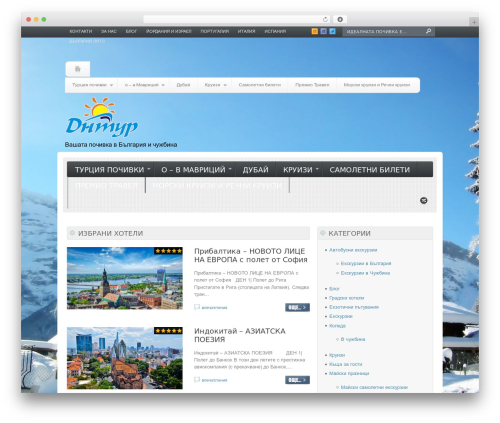Open Градски хотели category

(x=346, y=298)
